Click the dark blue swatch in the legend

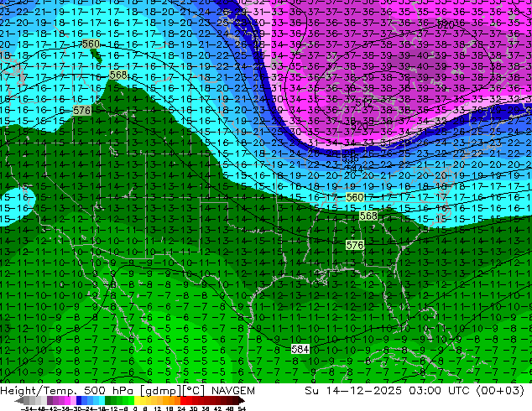(x=79, y=401)
